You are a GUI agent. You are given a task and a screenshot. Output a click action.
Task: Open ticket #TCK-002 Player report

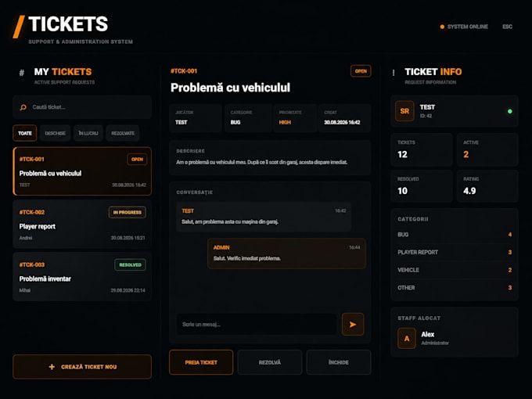pos(82,224)
